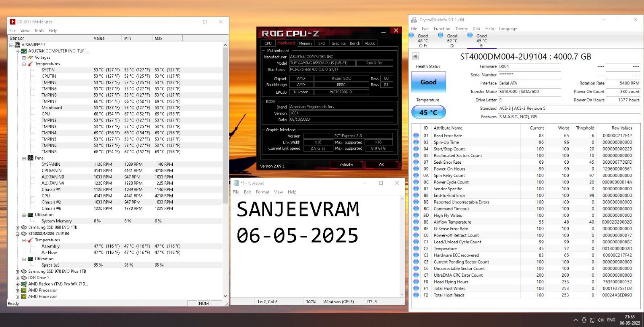Open SPD tab in ROG CPU-Z

(x=322, y=43)
